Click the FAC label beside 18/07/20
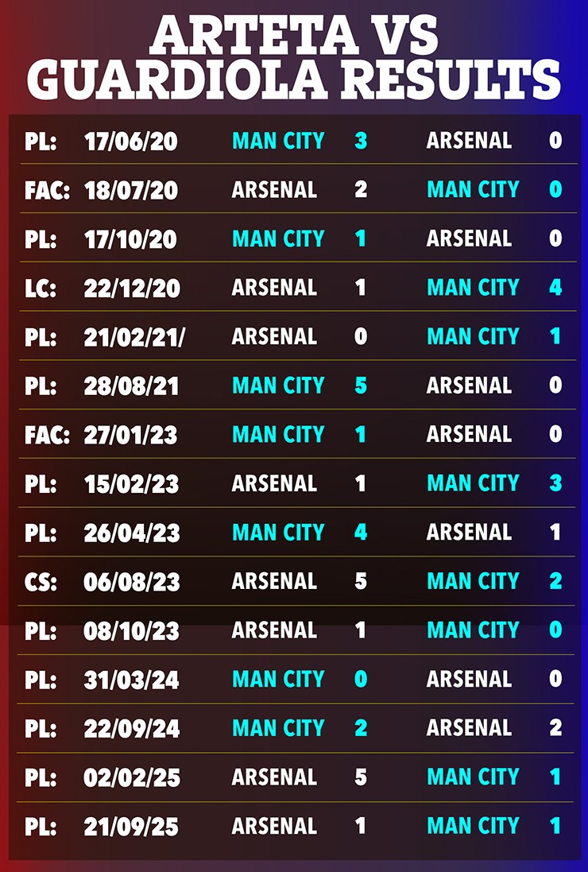This screenshot has height=872, width=588. pos(46,191)
